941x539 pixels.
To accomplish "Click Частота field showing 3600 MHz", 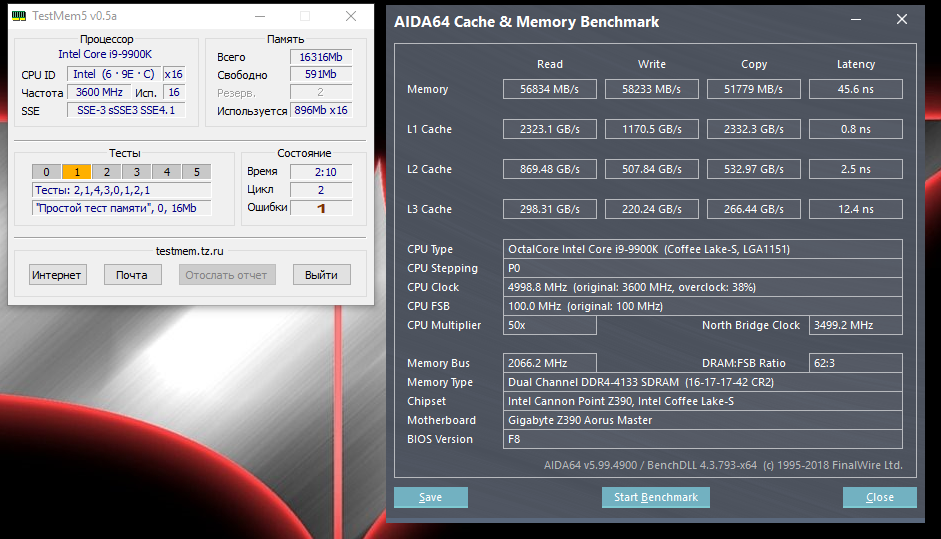I will [x=99, y=92].
